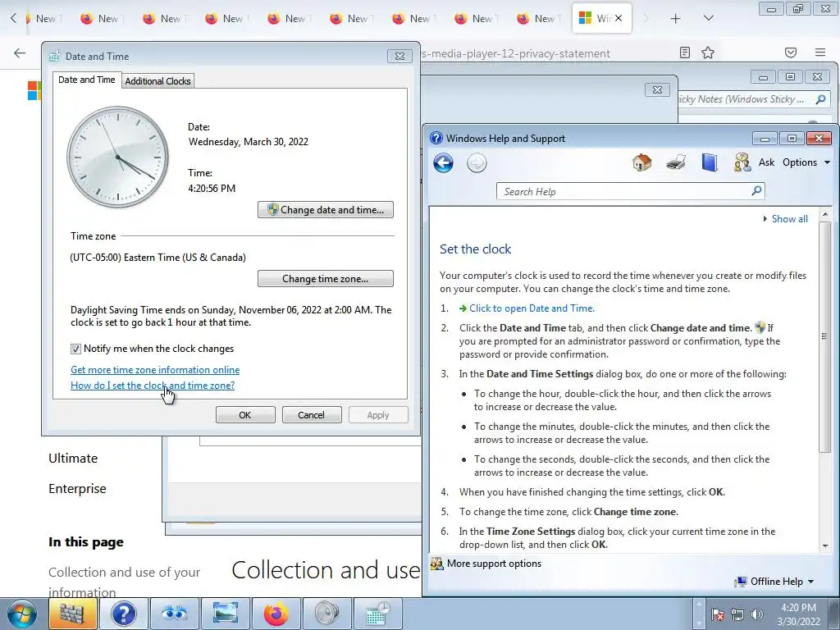
Task: Click the Action Center flag tray icon
Action: (718, 614)
